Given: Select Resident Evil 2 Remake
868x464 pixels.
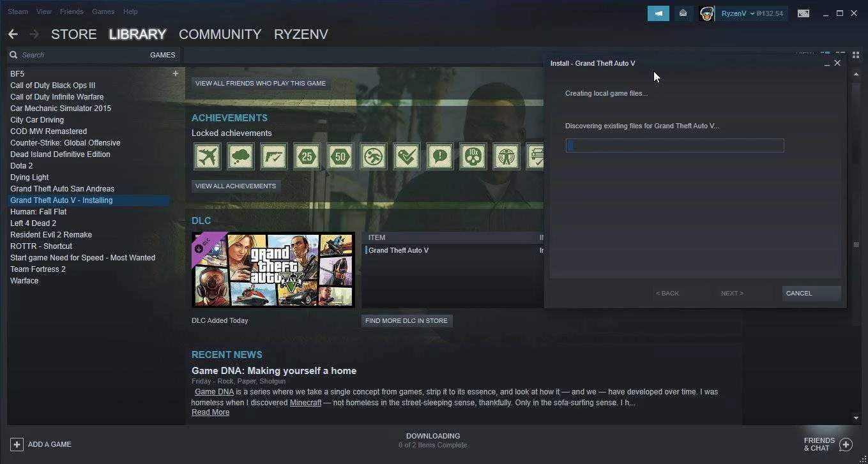Looking at the screenshot, I should 51,235.
